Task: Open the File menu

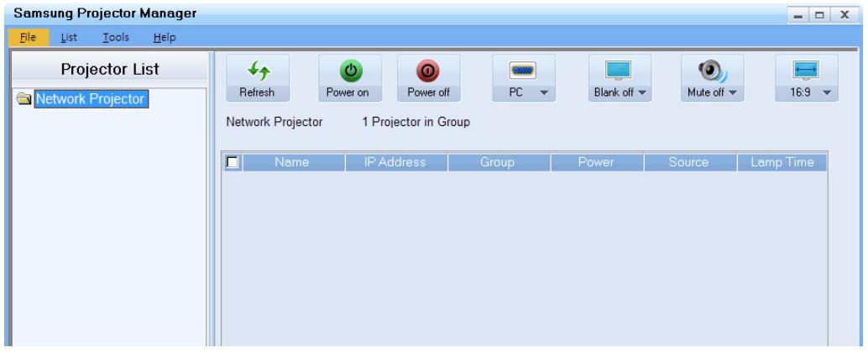Action: coord(28,37)
